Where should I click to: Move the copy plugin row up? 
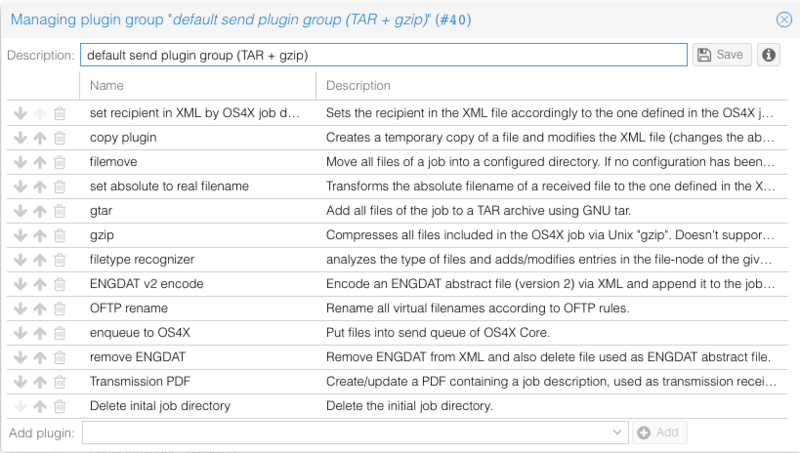pos(40,137)
